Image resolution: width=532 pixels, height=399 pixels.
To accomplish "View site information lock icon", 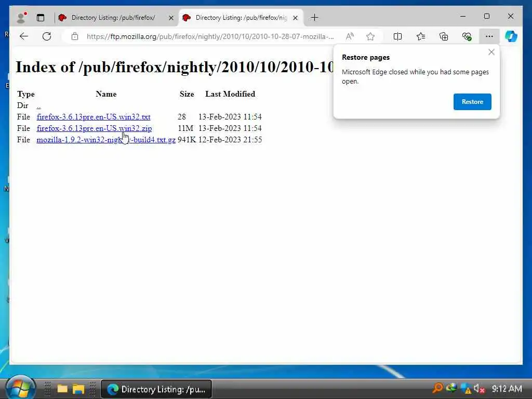I will click(75, 36).
